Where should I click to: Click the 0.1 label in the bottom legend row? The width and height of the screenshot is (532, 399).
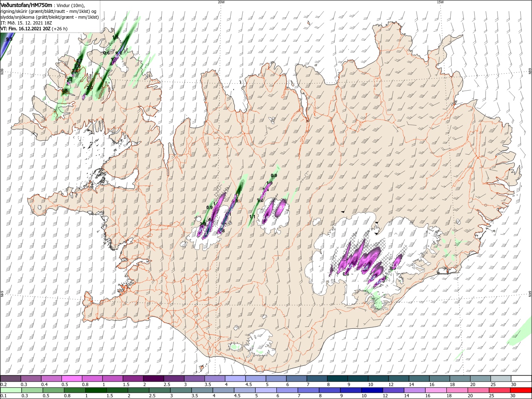click(x=4, y=396)
